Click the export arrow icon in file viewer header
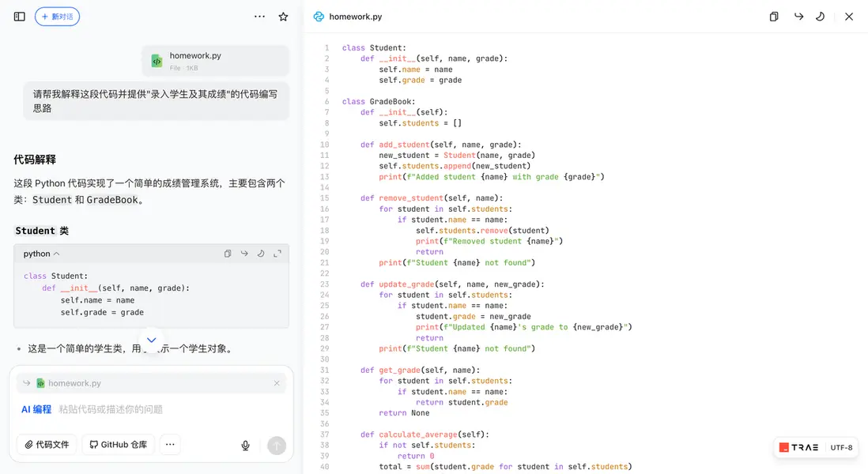This screenshot has height=474, width=868. [x=798, y=17]
